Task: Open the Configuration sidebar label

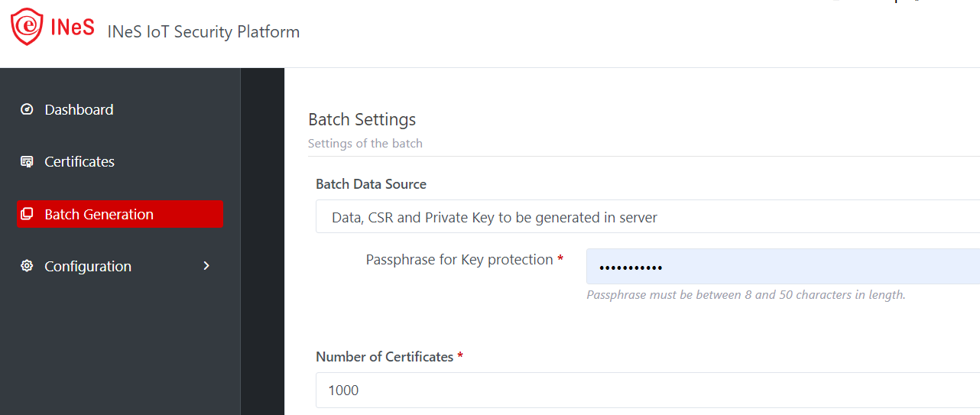Action: pyautogui.click(x=88, y=266)
